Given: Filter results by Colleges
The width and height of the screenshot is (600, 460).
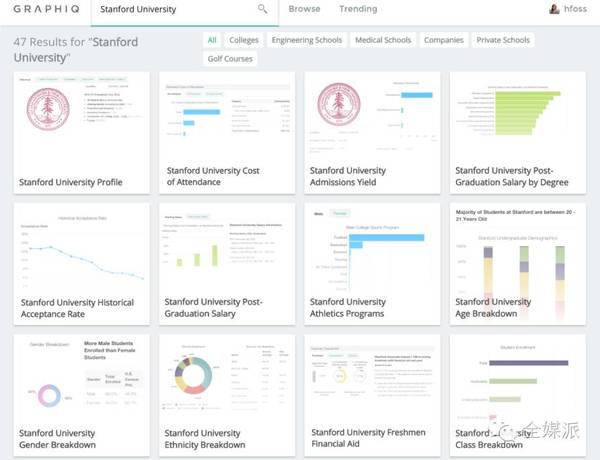Looking at the screenshot, I should click(x=244, y=40).
